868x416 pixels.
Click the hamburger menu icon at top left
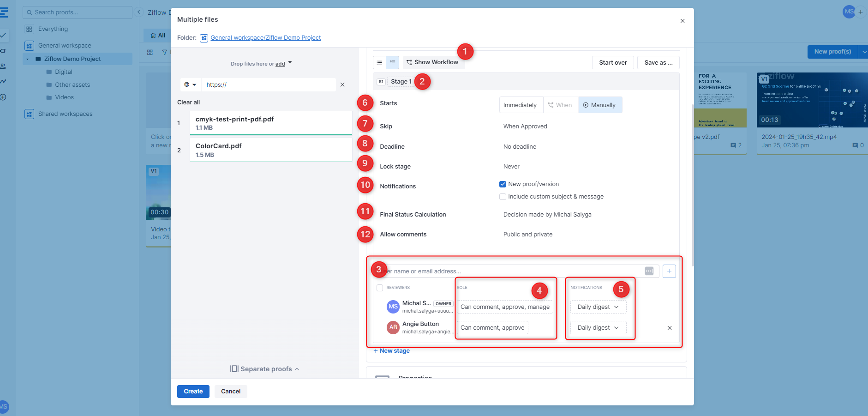(4, 12)
